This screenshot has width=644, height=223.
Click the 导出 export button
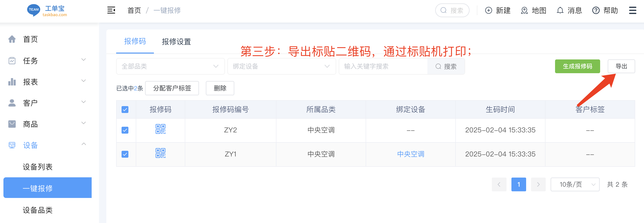621,66
